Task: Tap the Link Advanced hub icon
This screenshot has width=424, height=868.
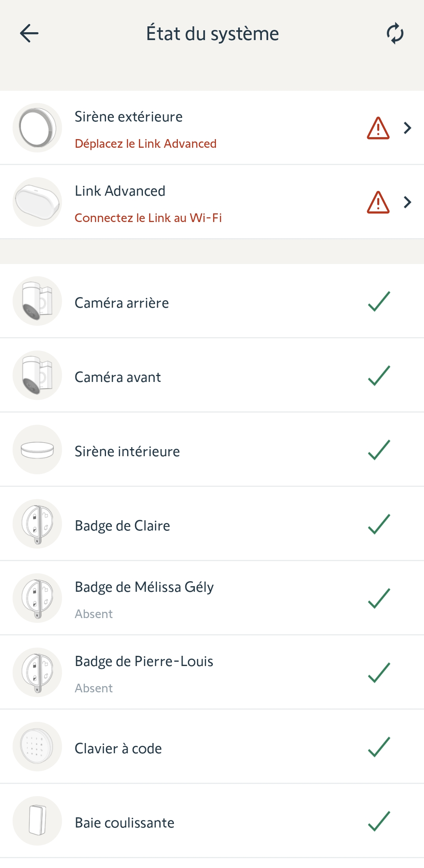Action: (x=37, y=202)
